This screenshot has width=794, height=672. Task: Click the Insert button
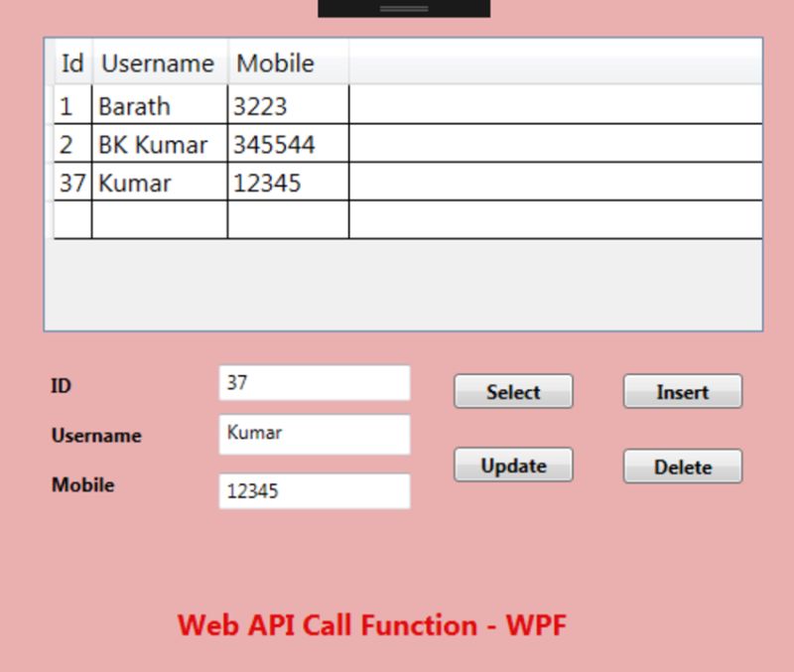click(682, 391)
